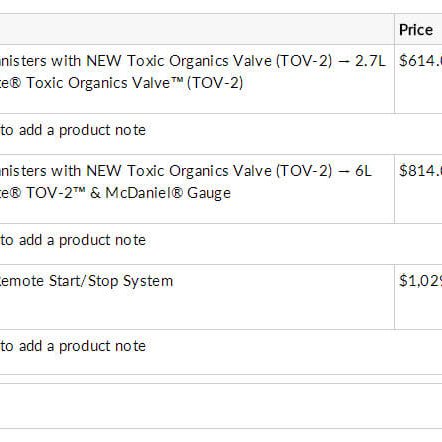The width and height of the screenshot is (442, 442).
Task: Click the empty product column header cell
Action: click(197, 29)
